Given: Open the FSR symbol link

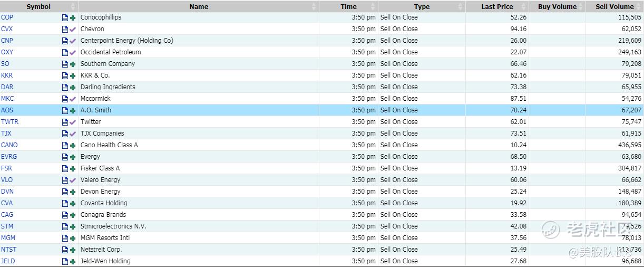Looking at the screenshot, I should (6, 168).
